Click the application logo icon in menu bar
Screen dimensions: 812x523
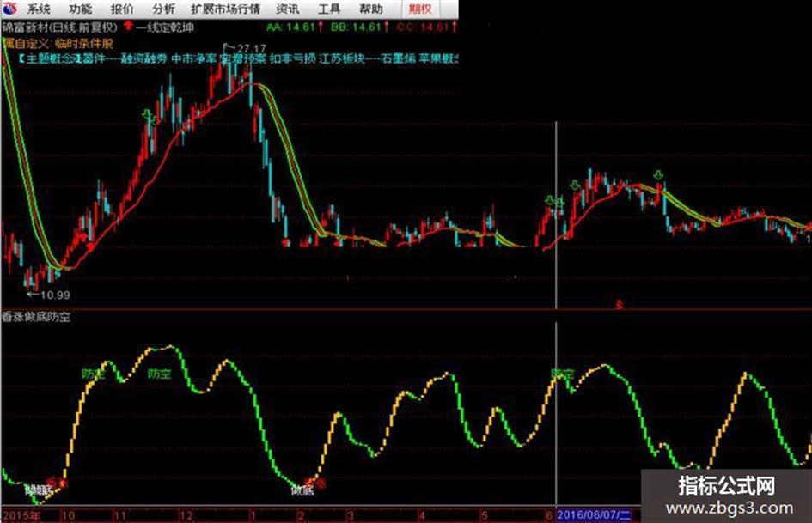(x=9, y=9)
